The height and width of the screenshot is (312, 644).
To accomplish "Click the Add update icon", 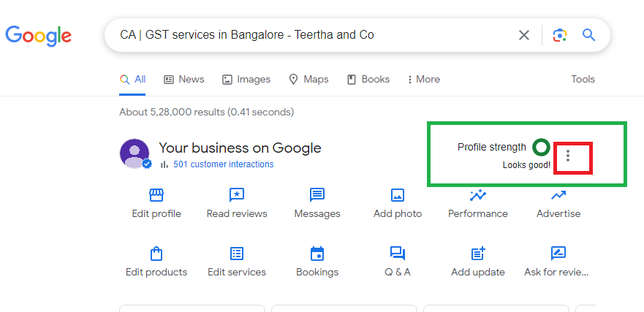I will pos(478,254).
